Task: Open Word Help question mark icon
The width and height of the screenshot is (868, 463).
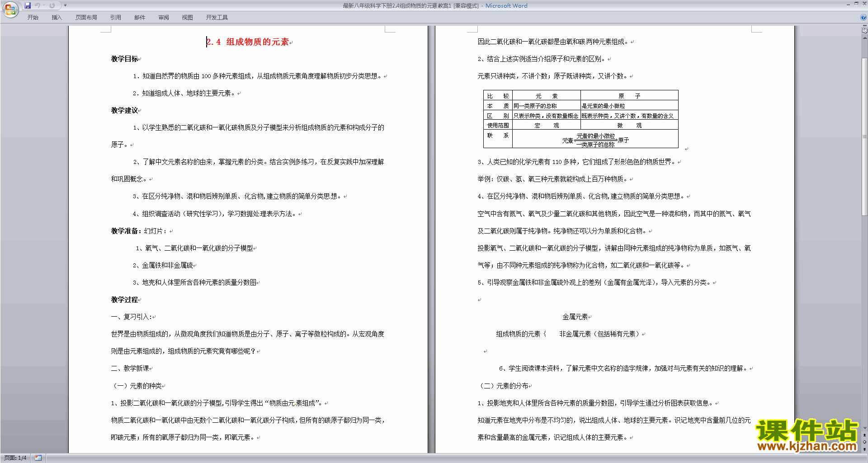Action: point(863,18)
